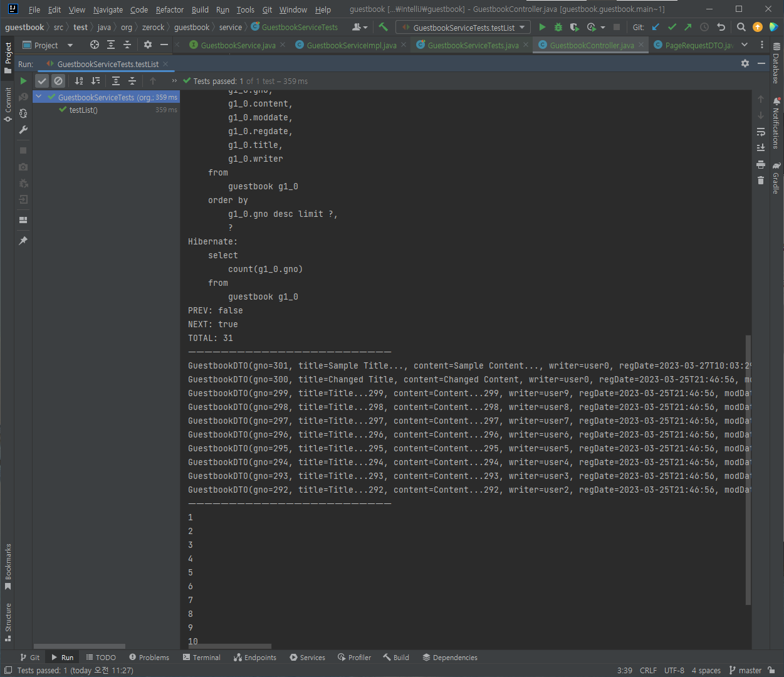The width and height of the screenshot is (784, 677).
Task: Click the Build project hammer icon
Action: point(384,27)
